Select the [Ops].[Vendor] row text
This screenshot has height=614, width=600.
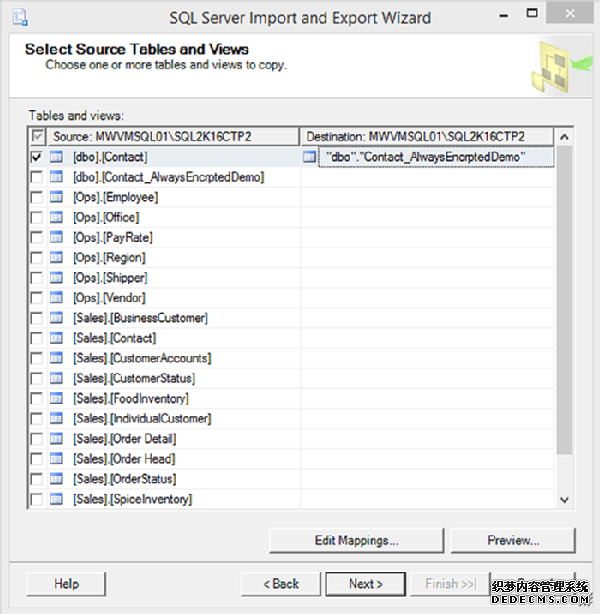coord(109,298)
